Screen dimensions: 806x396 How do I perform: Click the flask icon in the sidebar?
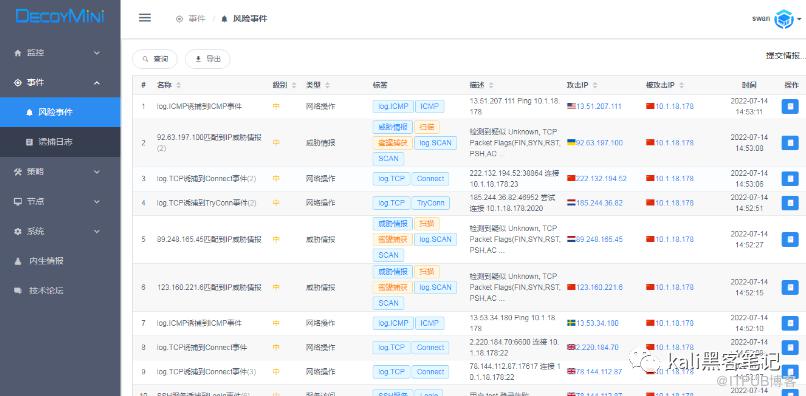(18, 261)
